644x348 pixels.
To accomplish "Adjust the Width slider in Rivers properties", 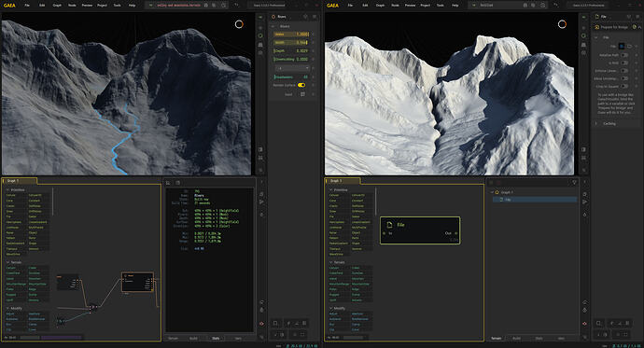I will pyautogui.click(x=291, y=42).
